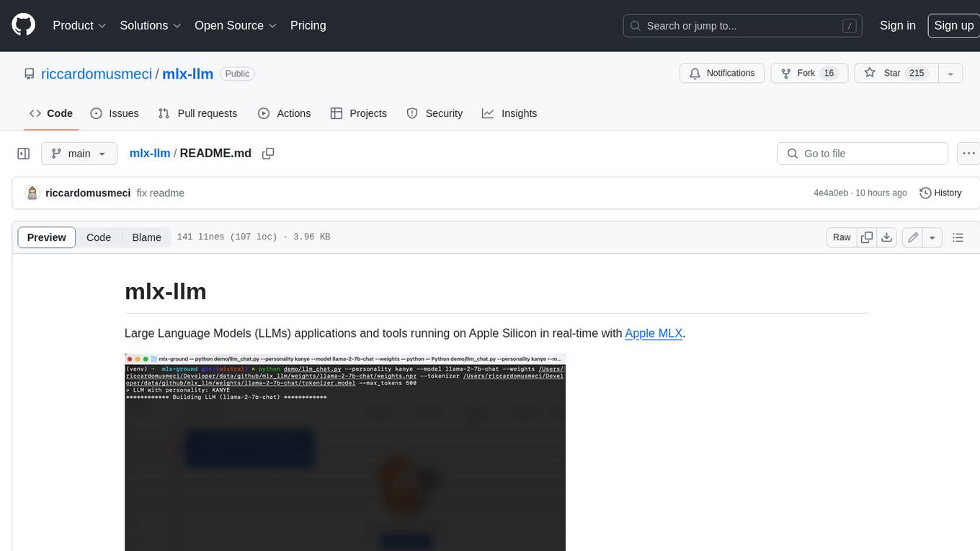Open the terminal demo image
Screen dimensions: 980x551
(345, 452)
